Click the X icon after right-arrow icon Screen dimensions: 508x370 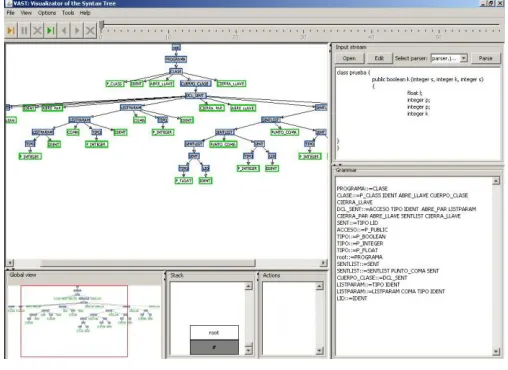[x=90, y=31]
